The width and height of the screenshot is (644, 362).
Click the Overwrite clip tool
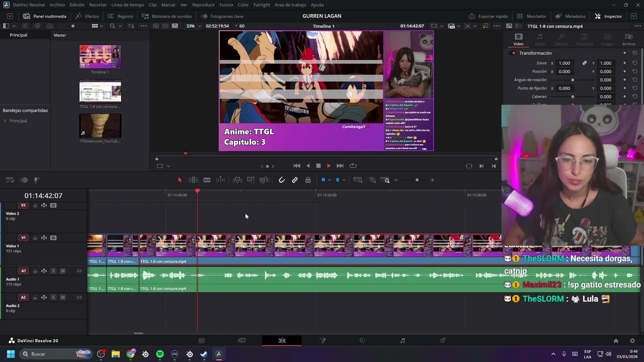(x=251, y=180)
